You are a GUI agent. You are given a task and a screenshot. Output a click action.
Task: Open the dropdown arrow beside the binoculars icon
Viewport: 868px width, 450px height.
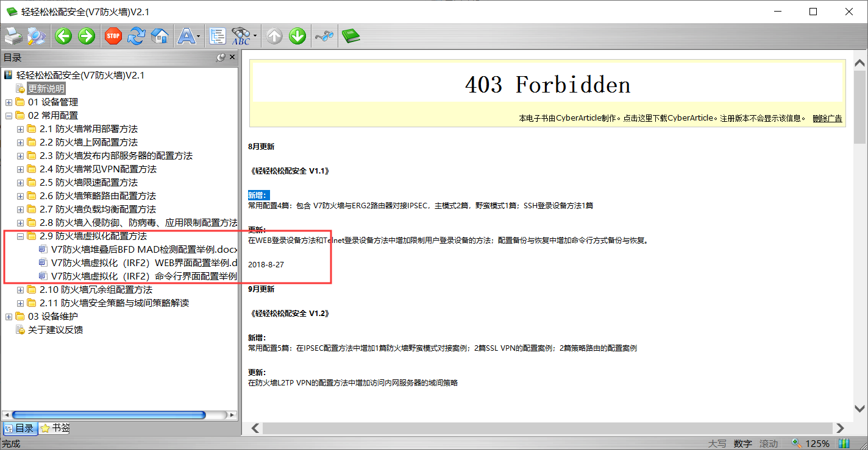pyautogui.click(x=255, y=37)
